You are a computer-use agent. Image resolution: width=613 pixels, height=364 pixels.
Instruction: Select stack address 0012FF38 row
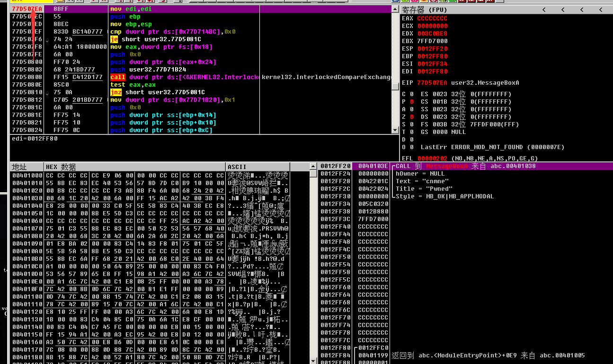[336, 212]
